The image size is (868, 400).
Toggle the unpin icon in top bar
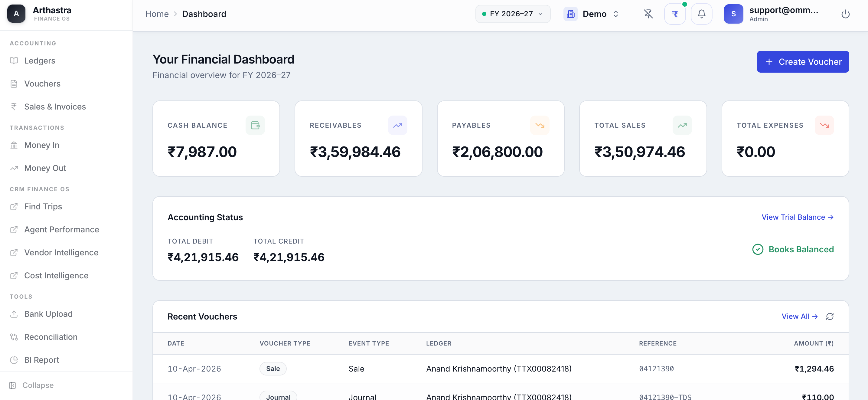tap(648, 14)
